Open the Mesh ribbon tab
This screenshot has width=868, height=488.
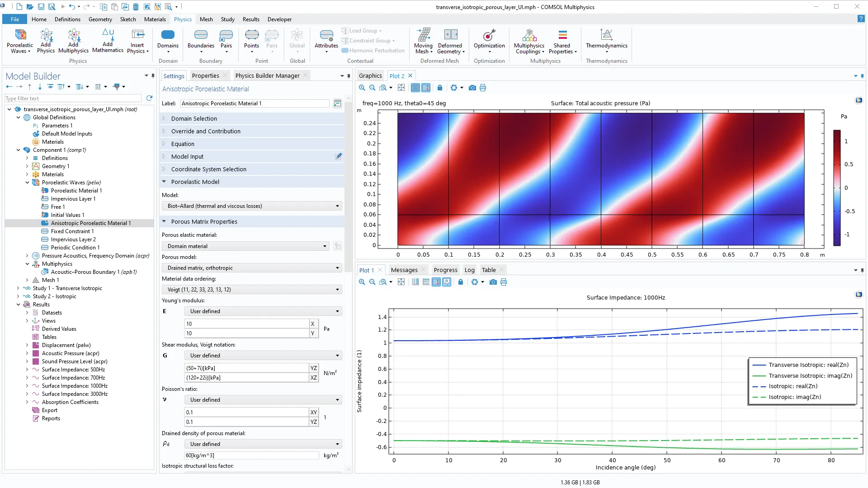point(206,19)
